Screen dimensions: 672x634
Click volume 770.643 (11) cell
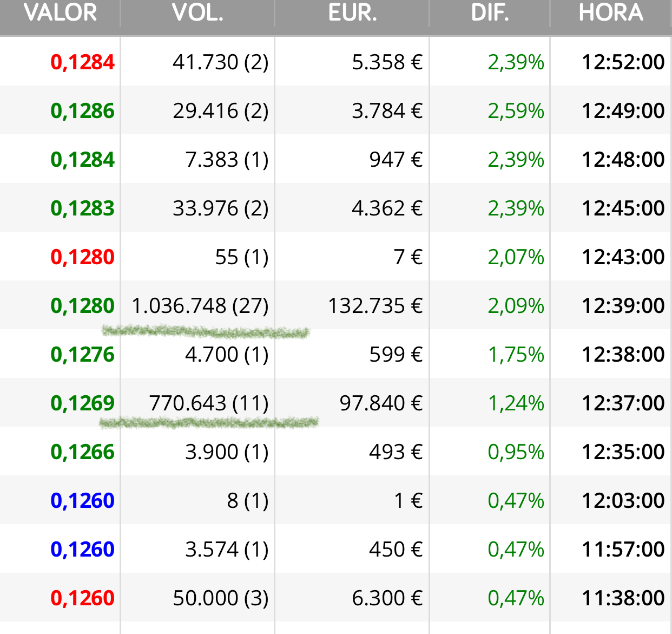click(x=209, y=403)
